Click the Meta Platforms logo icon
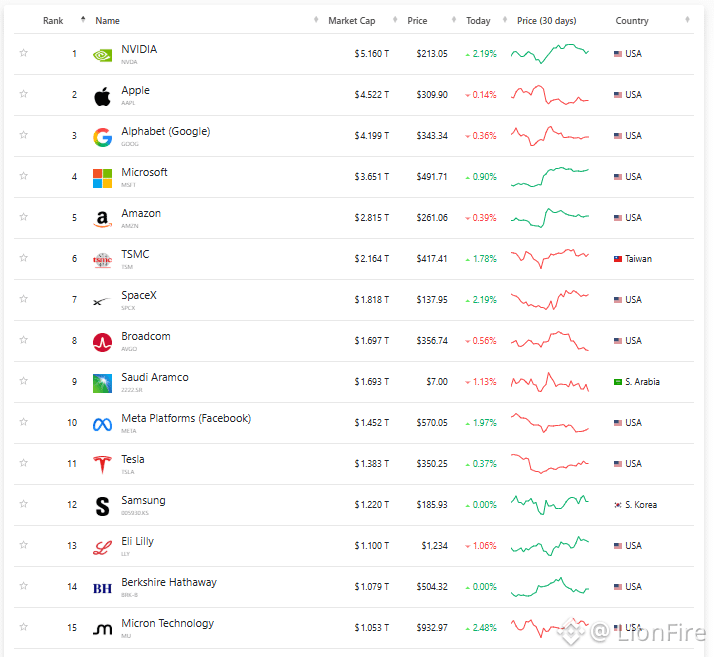The width and height of the screenshot is (714, 657). pos(102,424)
